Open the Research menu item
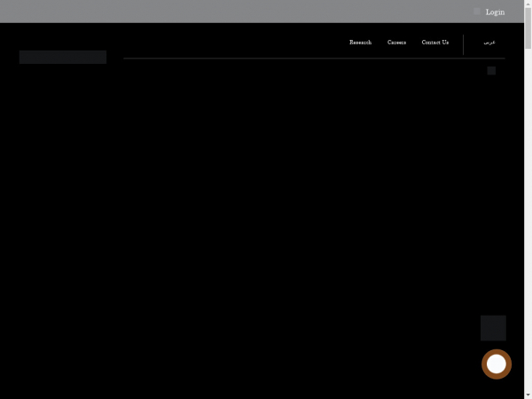This screenshot has height=399, width=532. pos(360,43)
